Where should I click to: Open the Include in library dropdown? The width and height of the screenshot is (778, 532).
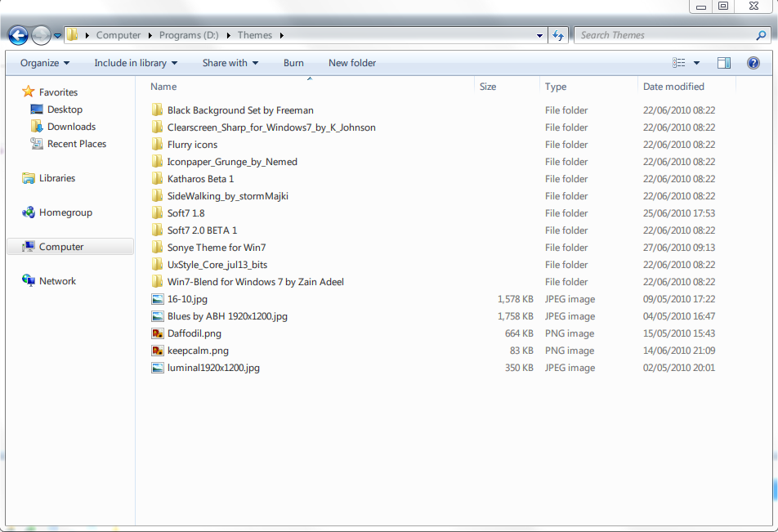click(136, 63)
